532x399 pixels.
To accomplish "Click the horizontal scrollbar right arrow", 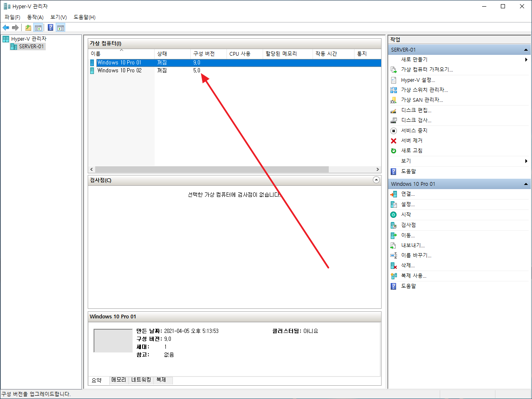I will tap(377, 170).
